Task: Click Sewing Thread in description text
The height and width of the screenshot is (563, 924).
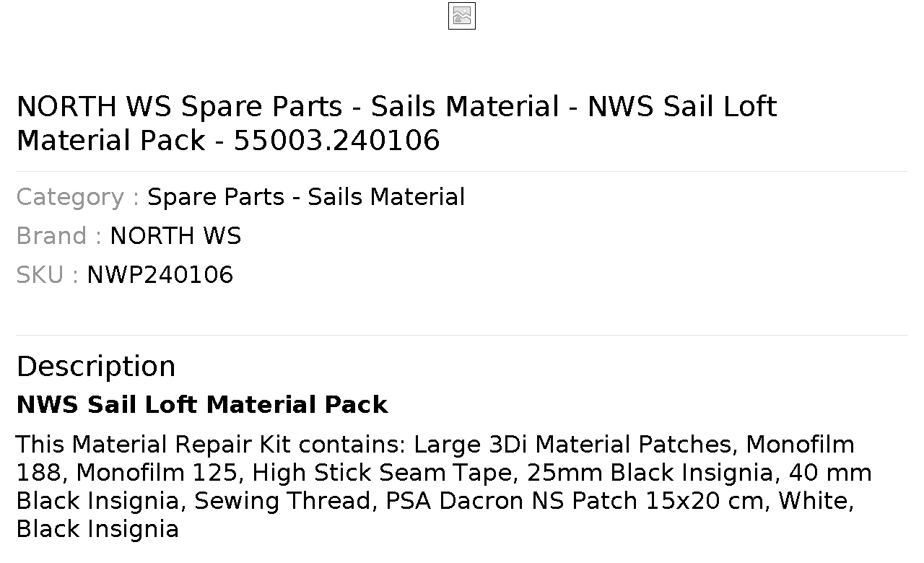Action: tap(283, 500)
